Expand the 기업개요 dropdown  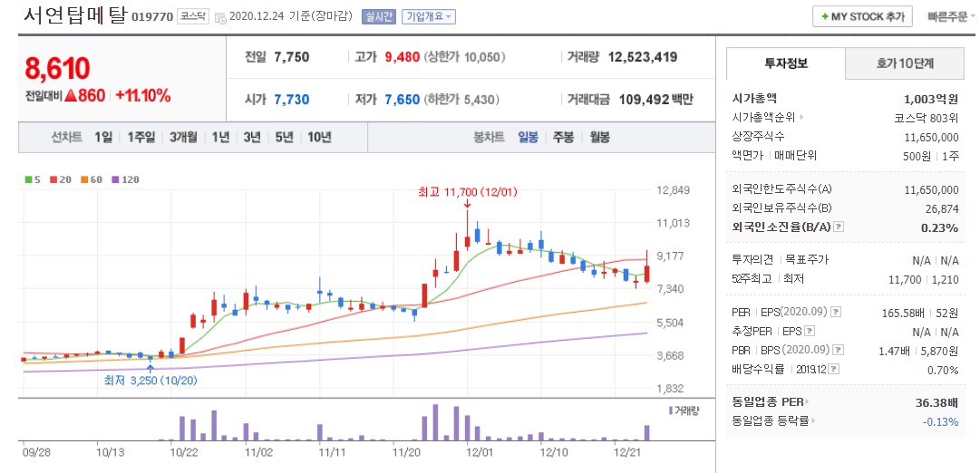pyautogui.click(x=429, y=17)
